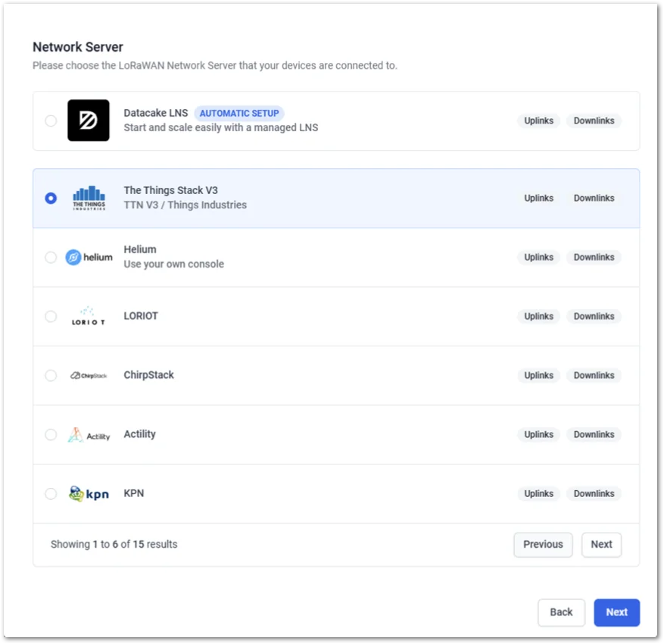Click Downlinks tag in Datacake LNS row
Screen dimensions: 664x644
coord(594,120)
